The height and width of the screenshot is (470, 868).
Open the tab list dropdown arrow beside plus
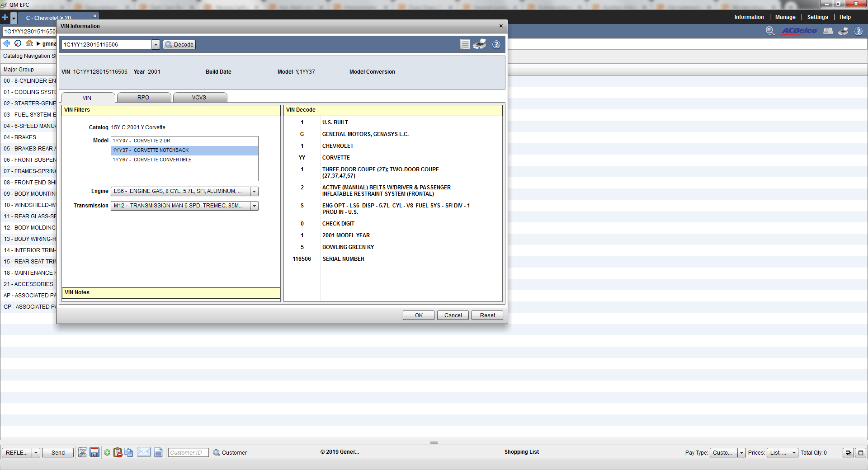click(x=14, y=18)
